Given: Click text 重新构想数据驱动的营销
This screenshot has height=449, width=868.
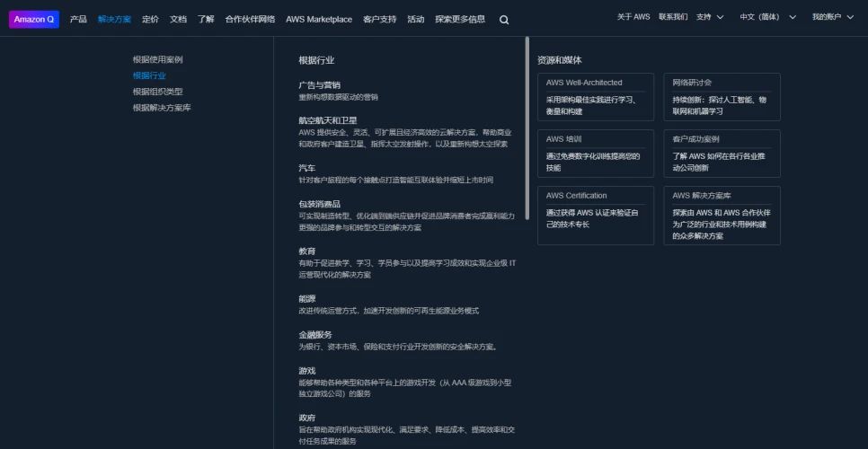Looking at the screenshot, I should 338,97.
